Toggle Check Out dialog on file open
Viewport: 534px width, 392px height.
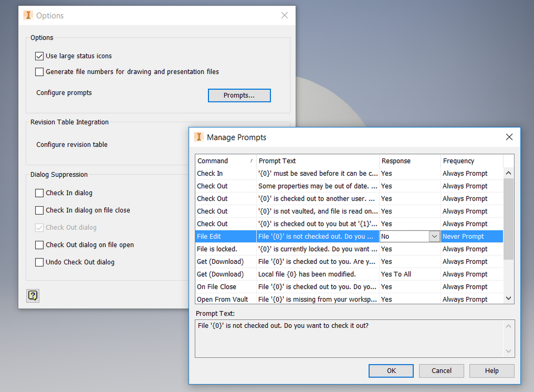coord(40,245)
